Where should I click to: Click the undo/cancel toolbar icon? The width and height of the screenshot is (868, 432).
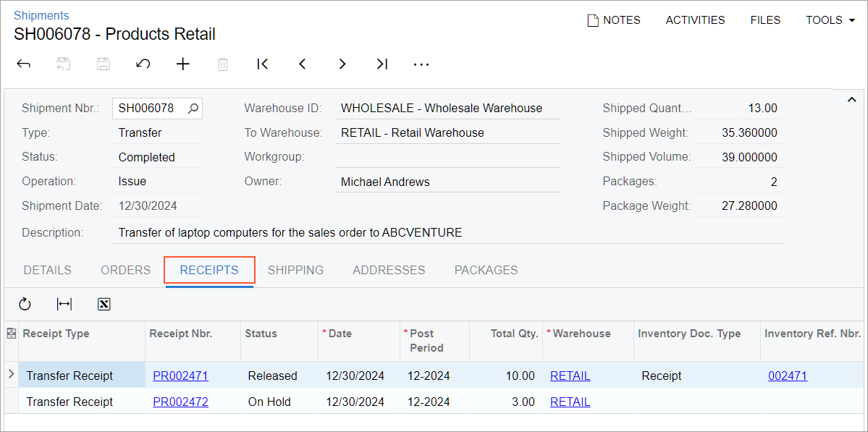[143, 64]
